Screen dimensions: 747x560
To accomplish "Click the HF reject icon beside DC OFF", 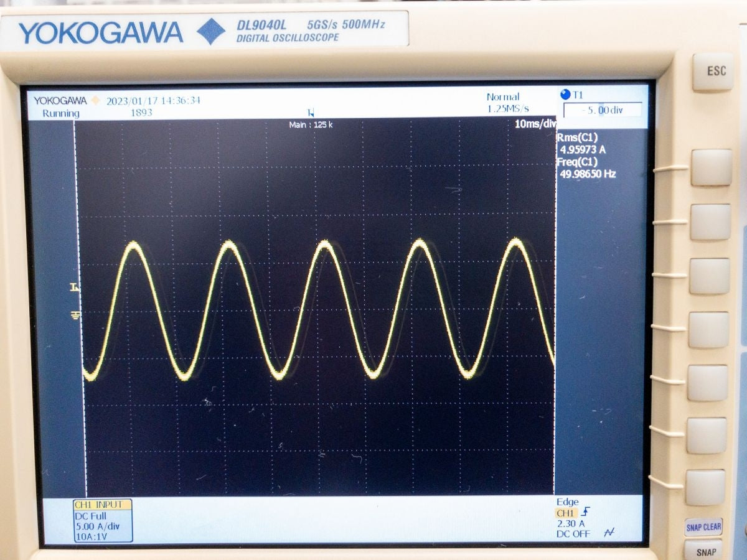I will click(609, 533).
